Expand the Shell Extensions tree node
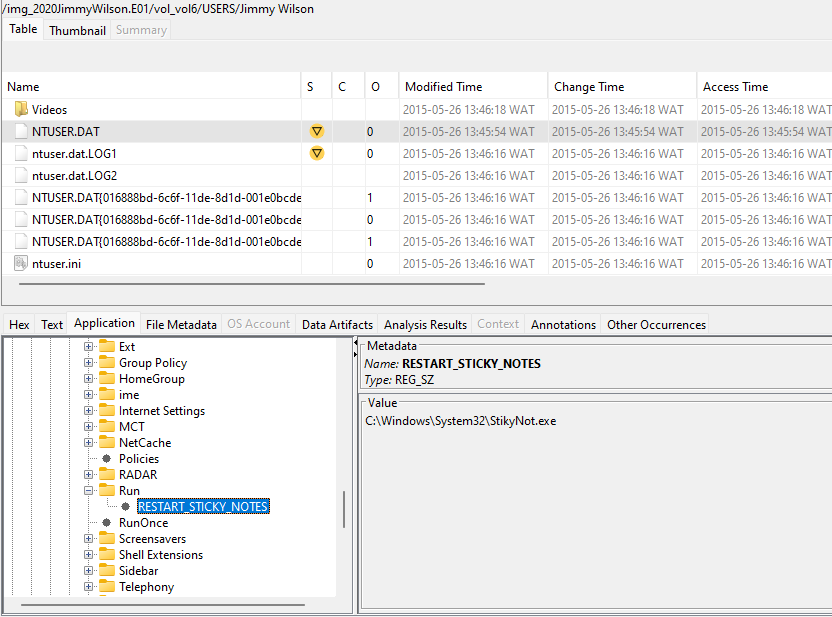832x617 pixels. (x=89, y=555)
